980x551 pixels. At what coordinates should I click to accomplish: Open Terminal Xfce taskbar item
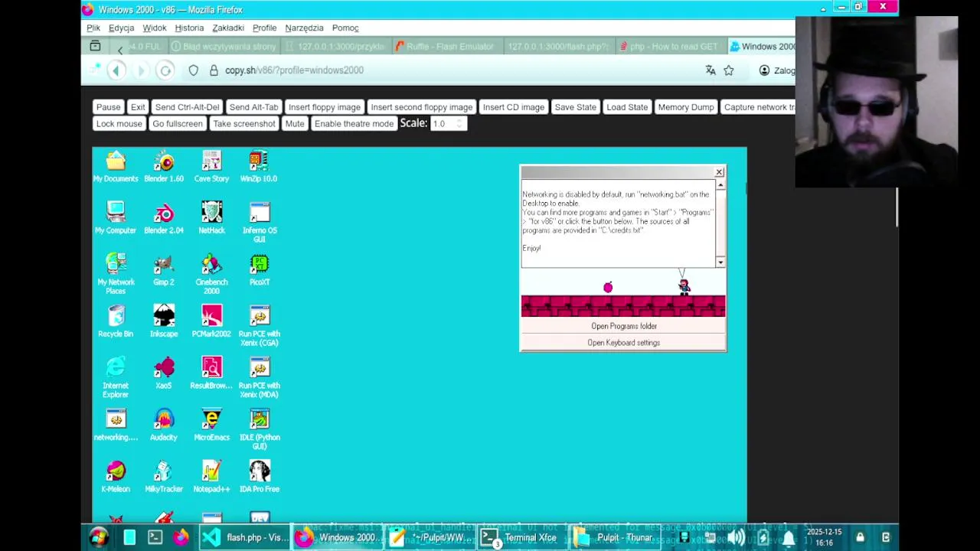tap(523, 537)
